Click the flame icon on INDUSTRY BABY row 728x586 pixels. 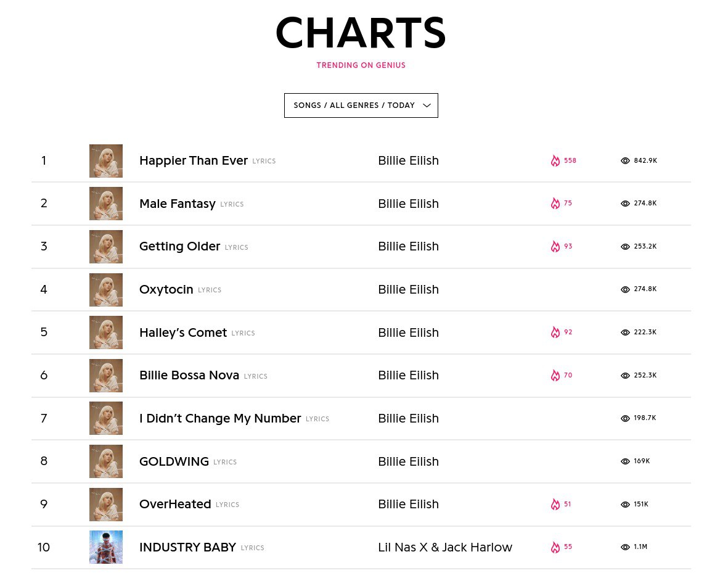555,547
